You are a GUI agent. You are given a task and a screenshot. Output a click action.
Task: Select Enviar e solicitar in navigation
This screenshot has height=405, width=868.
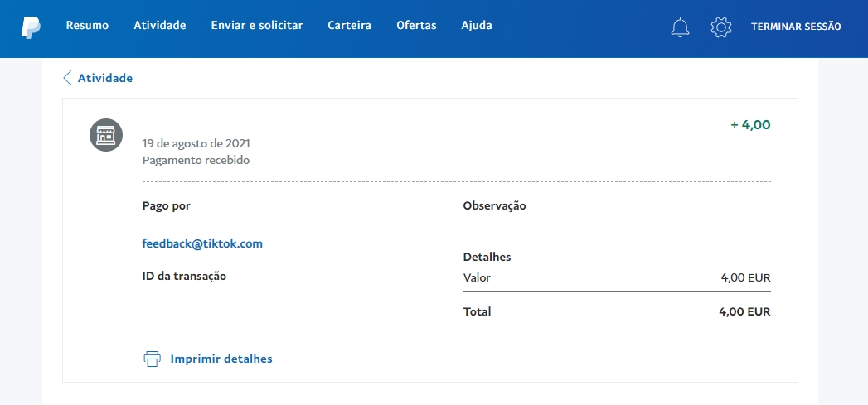click(x=257, y=26)
